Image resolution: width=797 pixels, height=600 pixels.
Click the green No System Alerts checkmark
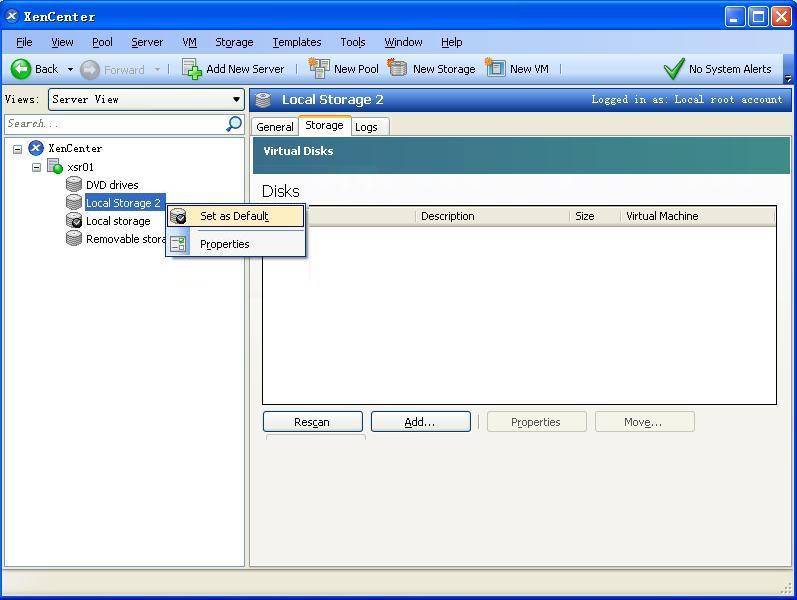[x=674, y=69]
